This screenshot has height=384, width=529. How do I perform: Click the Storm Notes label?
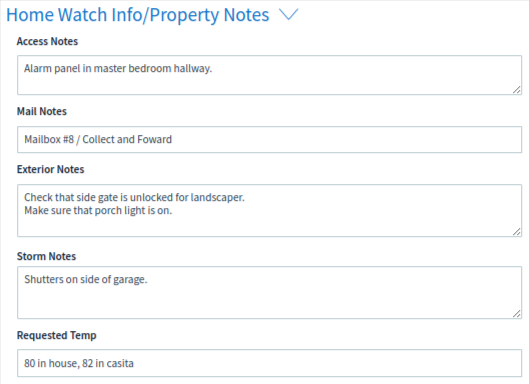47,256
